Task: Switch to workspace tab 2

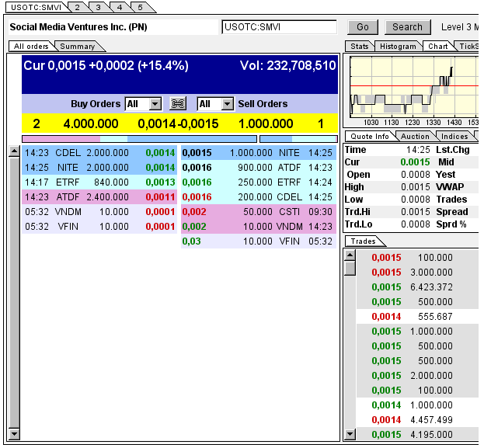Action: pos(78,8)
